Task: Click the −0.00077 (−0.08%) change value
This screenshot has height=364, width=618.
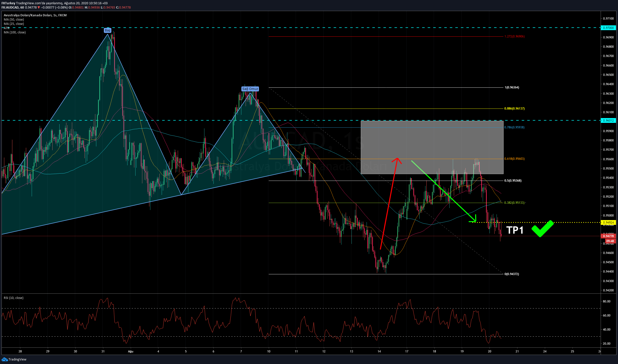Action: (54, 8)
